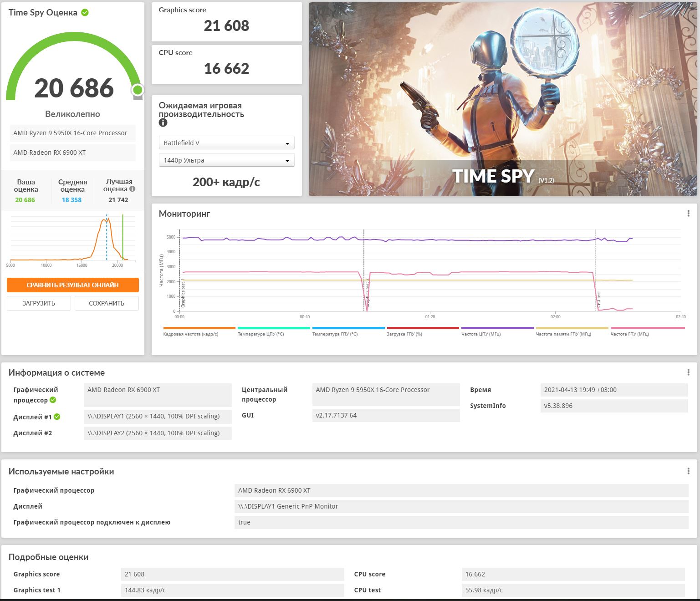Click the green checkmark next to Дисплей #1

click(57, 417)
